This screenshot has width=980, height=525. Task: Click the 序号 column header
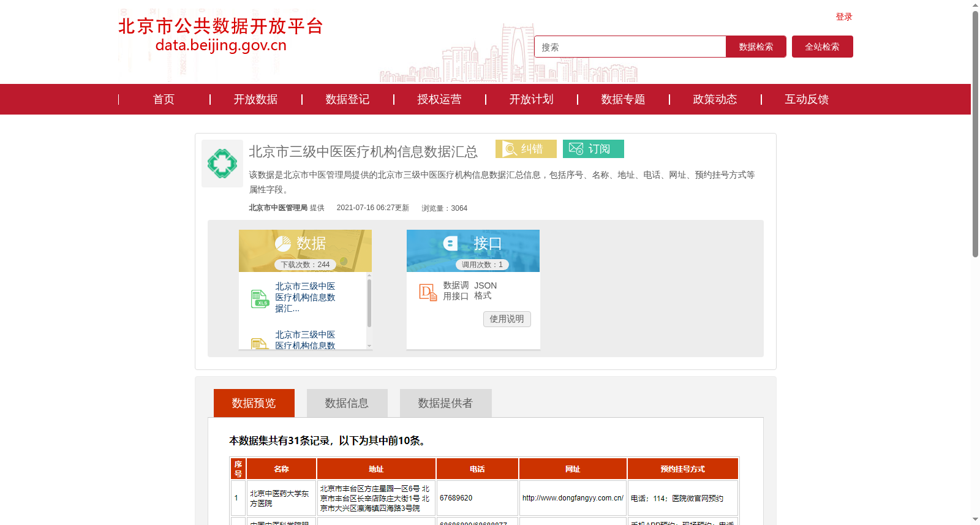(238, 469)
